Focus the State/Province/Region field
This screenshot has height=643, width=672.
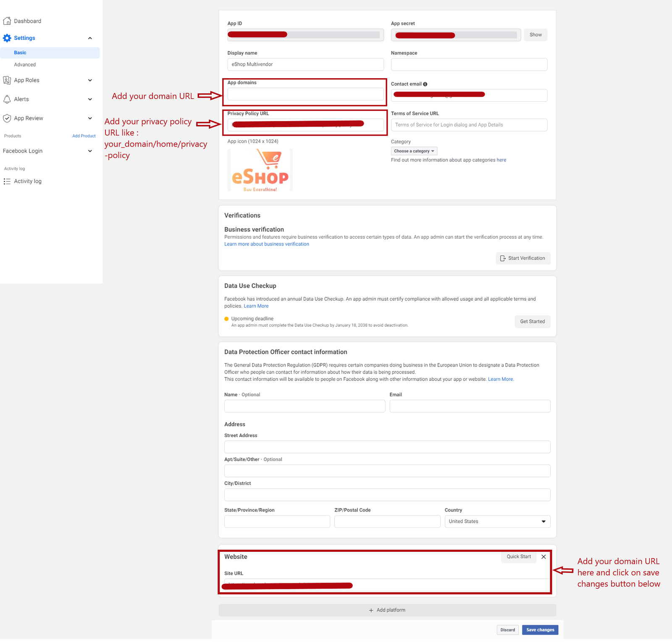277,522
